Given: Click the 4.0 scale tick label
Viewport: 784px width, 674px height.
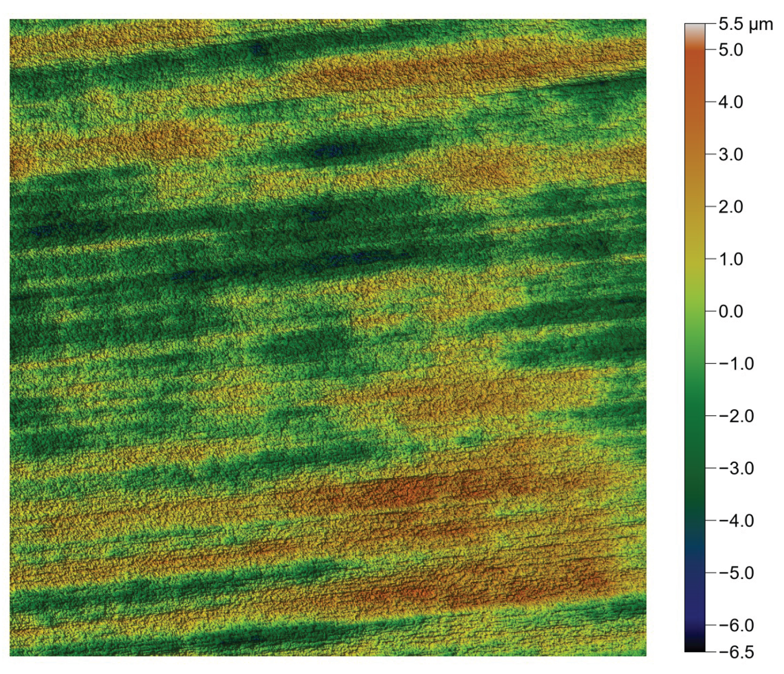Looking at the screenshot, I should pyautogui.click(x=730, y=103).
